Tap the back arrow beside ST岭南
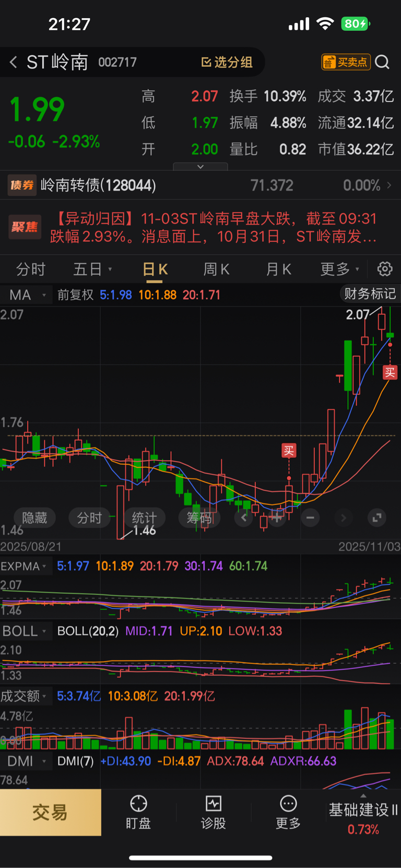The height and width of the screenshot is (868, 401). [x=14, y=62]
